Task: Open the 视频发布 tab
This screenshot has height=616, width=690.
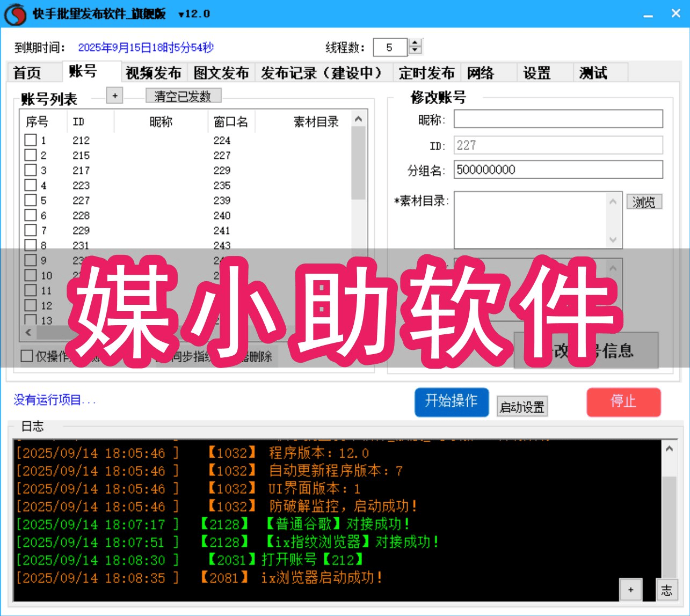Action: [x=154, y=73]
